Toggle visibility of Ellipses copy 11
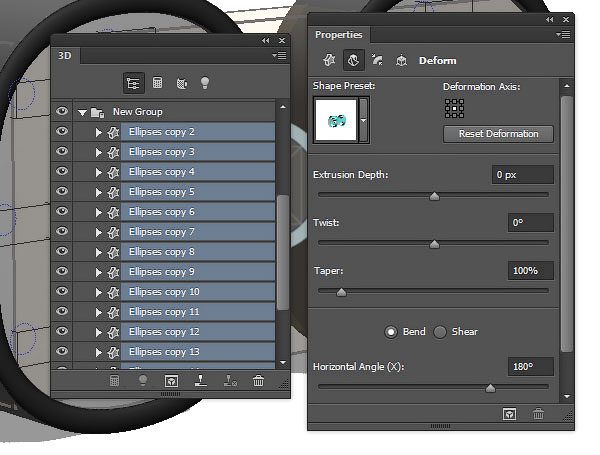This screenshot has height=455, width=600. (x=62, y=311)
